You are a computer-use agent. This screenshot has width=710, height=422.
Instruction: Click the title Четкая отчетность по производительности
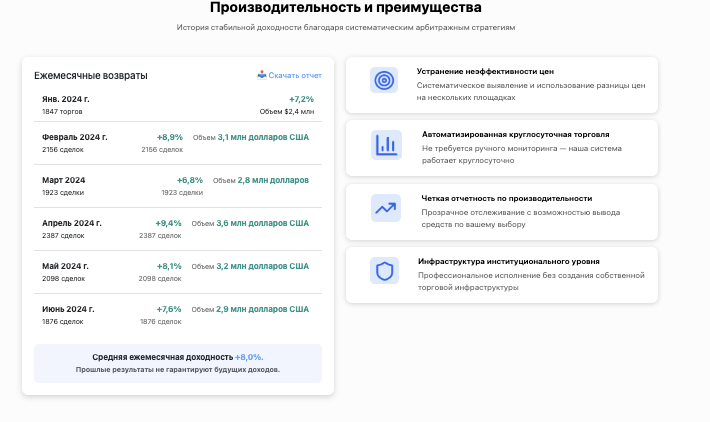coord(507,198)
